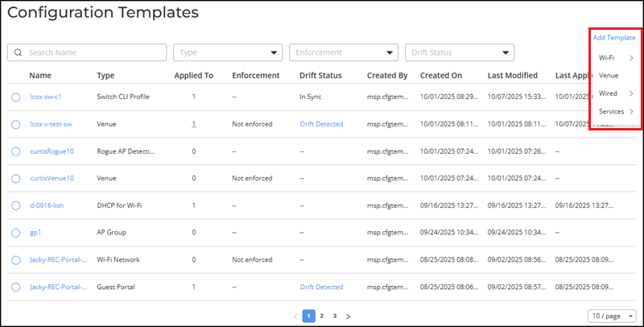The image size is (644, 327).
Task: Expand the Wi-Fi submenu chevron
Action: click(631, 58)
